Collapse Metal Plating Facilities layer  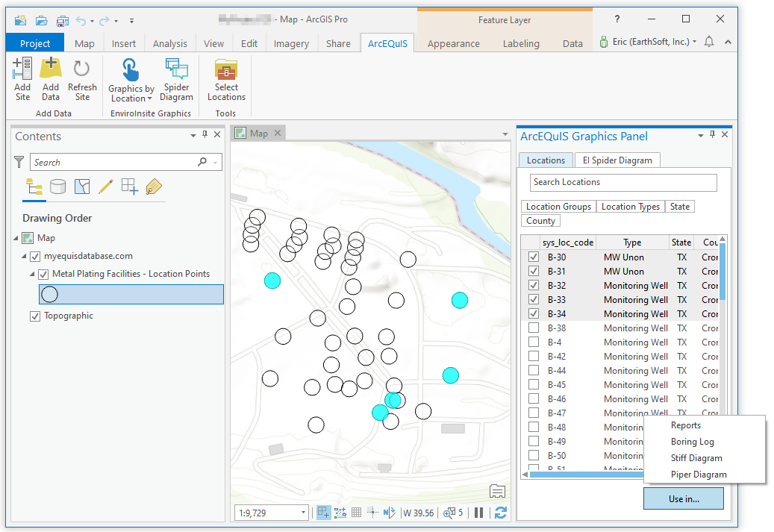point(32,274)
